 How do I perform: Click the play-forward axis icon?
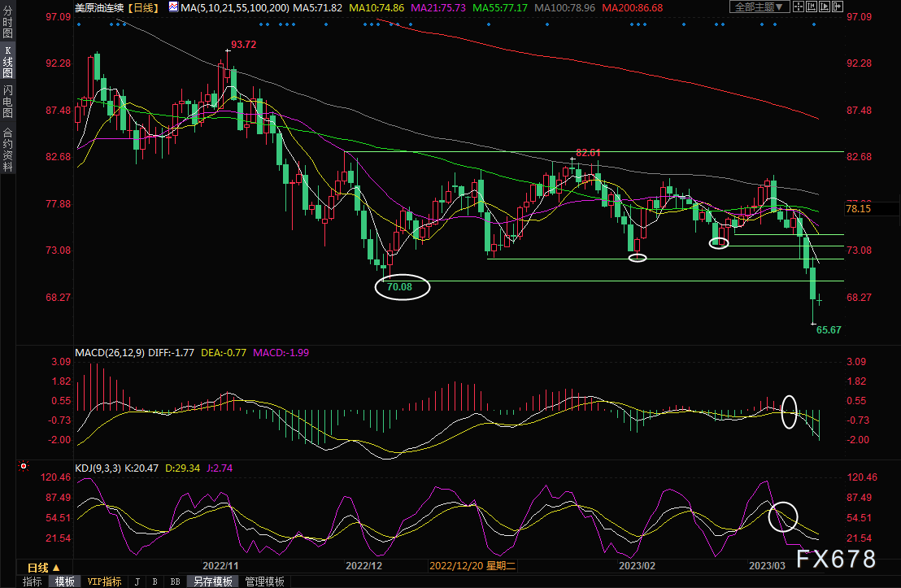[x=825, y=7]
